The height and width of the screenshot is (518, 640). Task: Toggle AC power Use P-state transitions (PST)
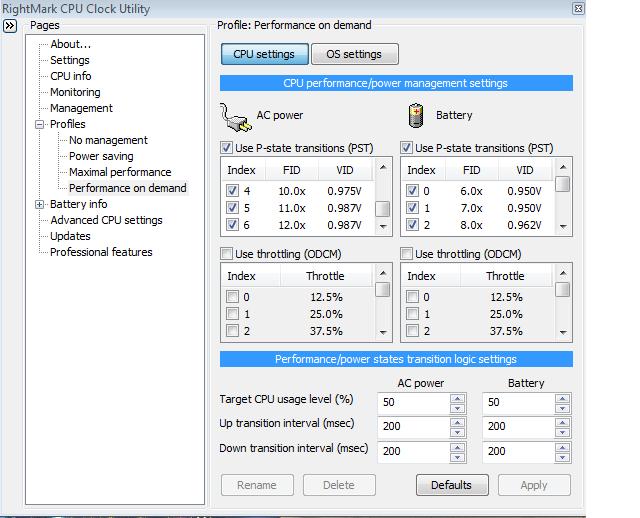[x=226, y=148]
